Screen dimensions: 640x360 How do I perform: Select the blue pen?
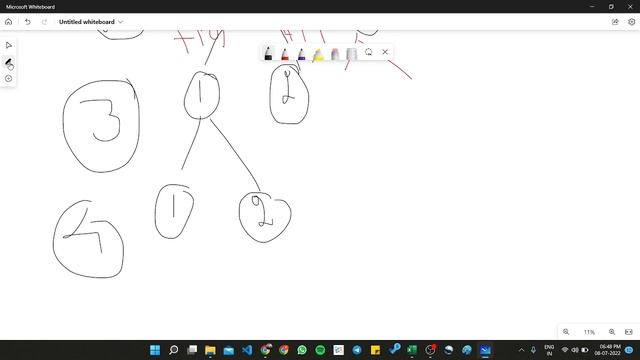point(301,53)
